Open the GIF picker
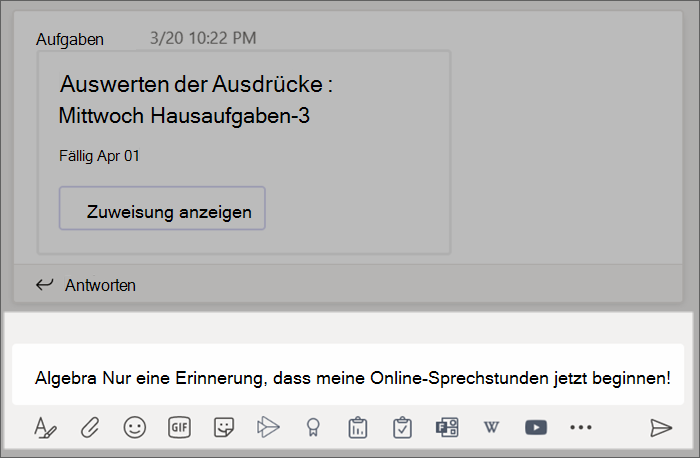This screenshot has width=700, height=458. [179, 428]
